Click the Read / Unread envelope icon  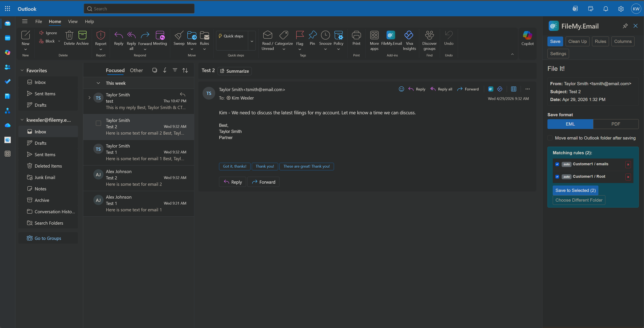click(x=267, y=35)
